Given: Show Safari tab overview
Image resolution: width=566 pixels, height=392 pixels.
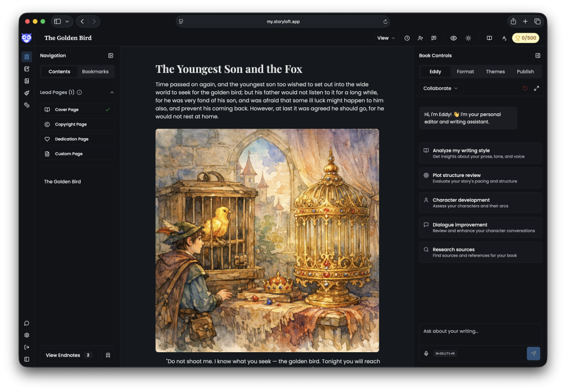Looking at the screenshot, I should click(x=537, y=22).
